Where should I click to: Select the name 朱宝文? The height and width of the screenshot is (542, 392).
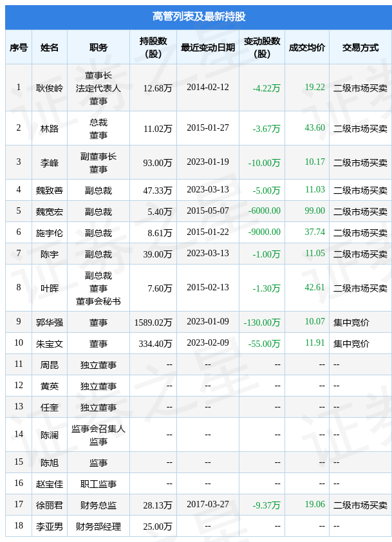(x=50, y=344)
